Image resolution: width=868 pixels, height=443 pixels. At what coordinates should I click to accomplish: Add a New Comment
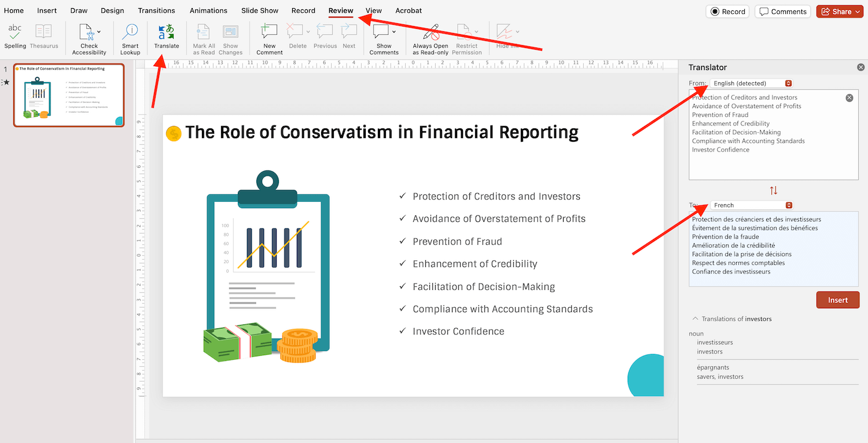pos(270,39)
